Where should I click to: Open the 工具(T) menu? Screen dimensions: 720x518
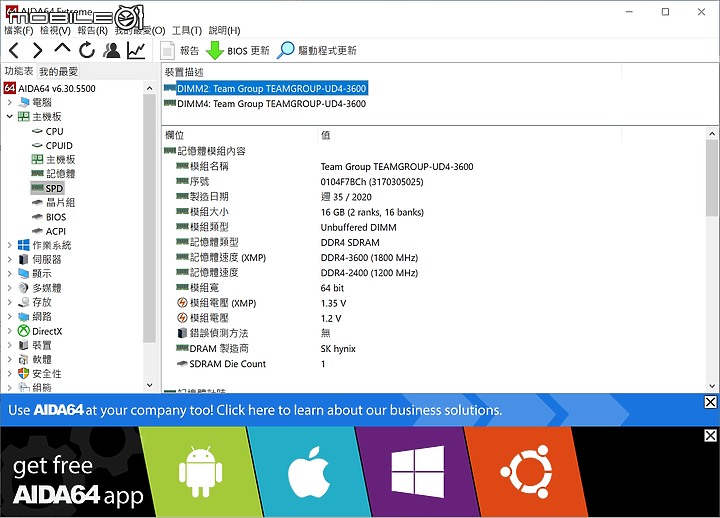click(x=187, y=30)
